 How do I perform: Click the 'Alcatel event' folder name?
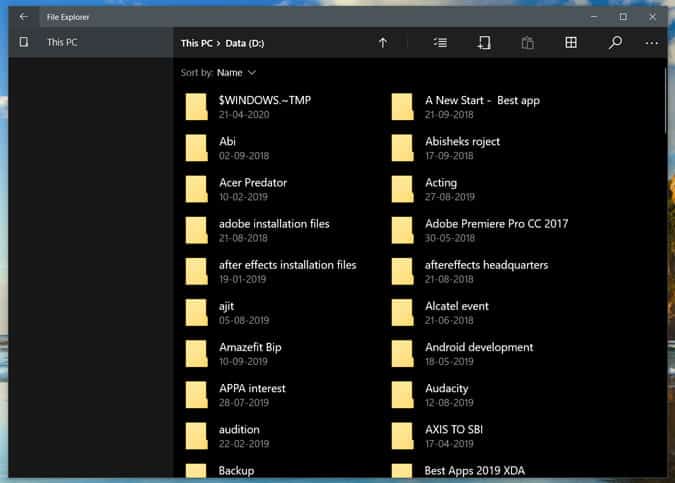(457, 306)
